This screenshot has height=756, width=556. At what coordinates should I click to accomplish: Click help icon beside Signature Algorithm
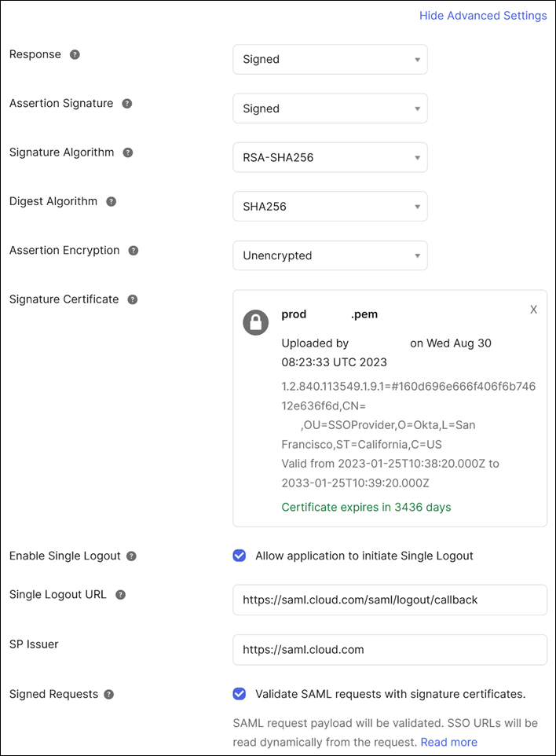pyautogui.click(x=128, y=152)
